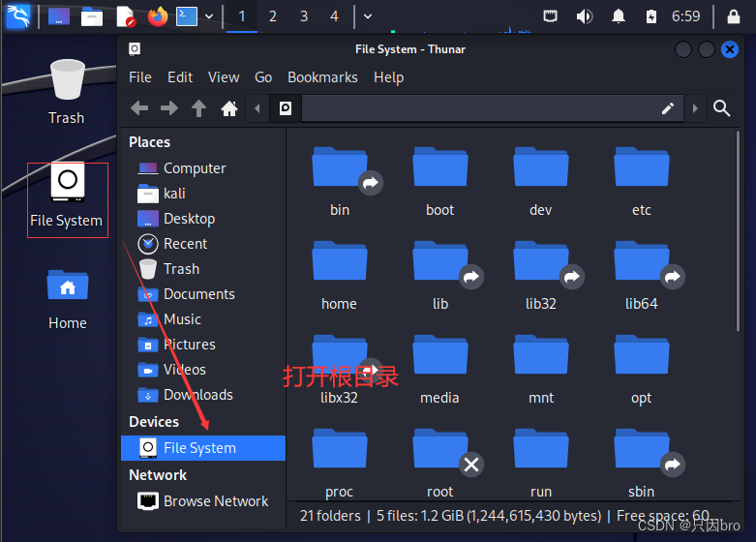The width and height of the screenshot is (756, 542).
Task: Select the sbin folder icon
Action: click(x=641, y=448)
